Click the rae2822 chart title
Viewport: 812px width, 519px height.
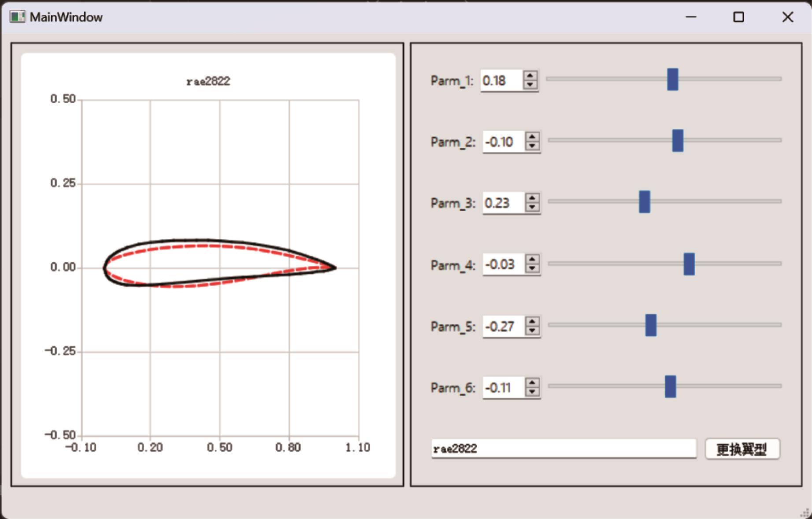coord(208,82)
